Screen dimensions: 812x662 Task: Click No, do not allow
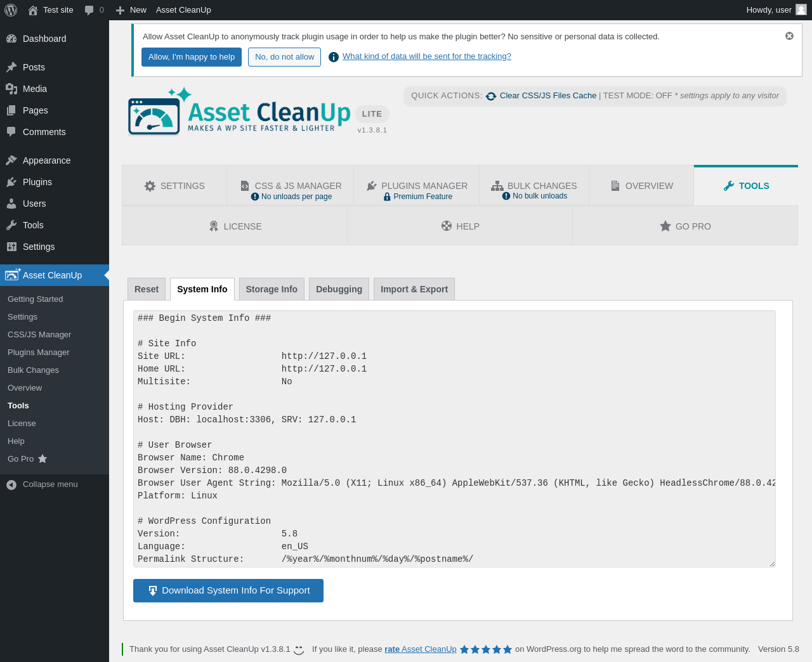point(284,57)
